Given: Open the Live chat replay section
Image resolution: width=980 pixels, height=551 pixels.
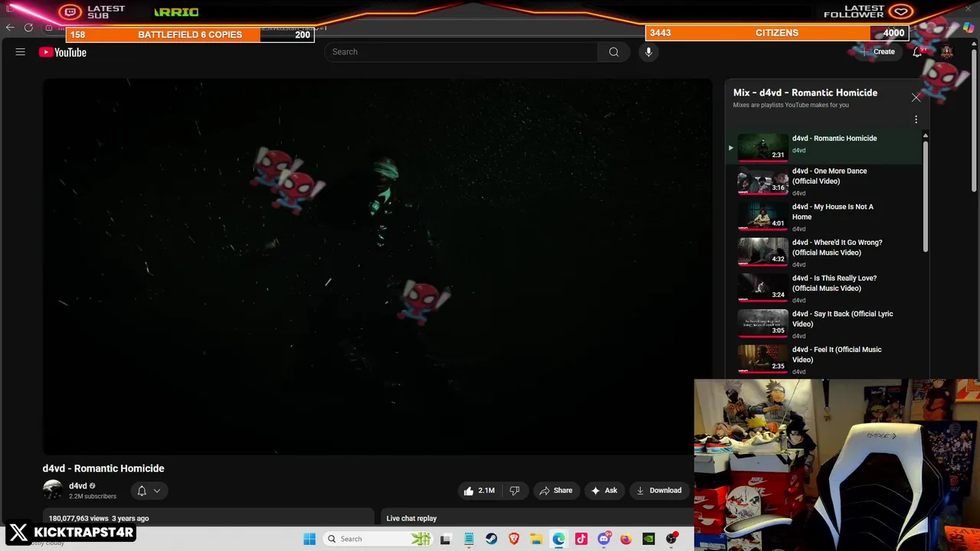Looking at the screenshot, I should coord(411,518).
